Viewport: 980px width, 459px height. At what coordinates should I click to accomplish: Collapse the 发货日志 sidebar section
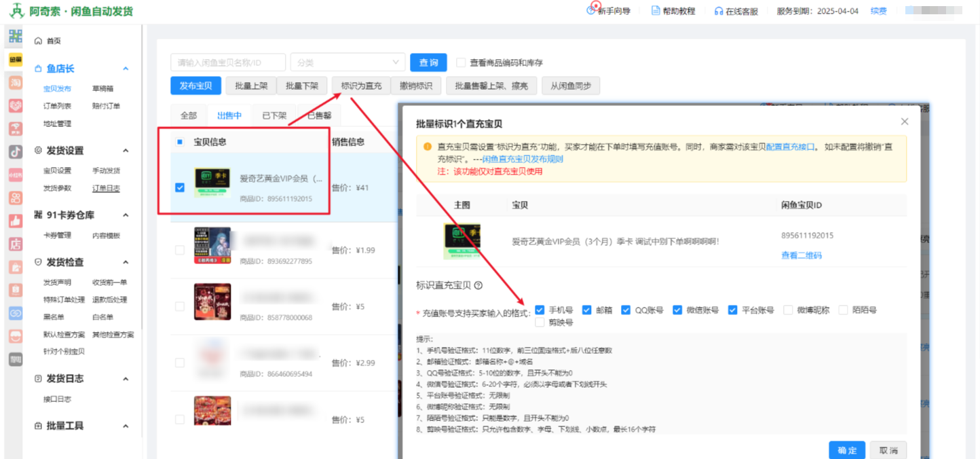[126, 379]
